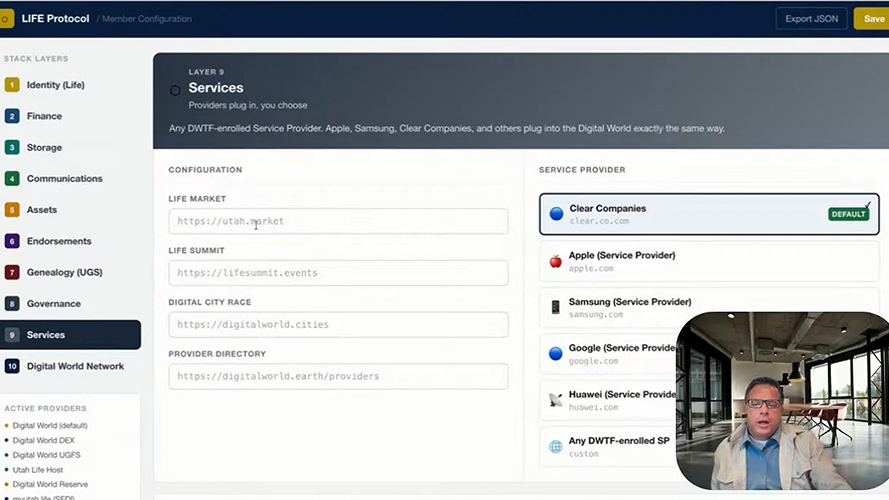Click the number 7 Genealogy badge

pos(12,272)
